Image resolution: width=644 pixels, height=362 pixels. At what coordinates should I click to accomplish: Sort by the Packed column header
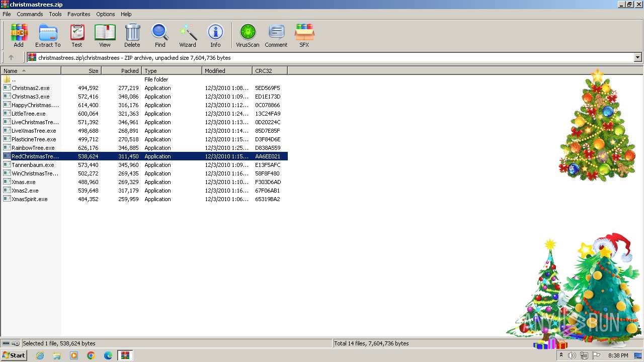[121, 71]
